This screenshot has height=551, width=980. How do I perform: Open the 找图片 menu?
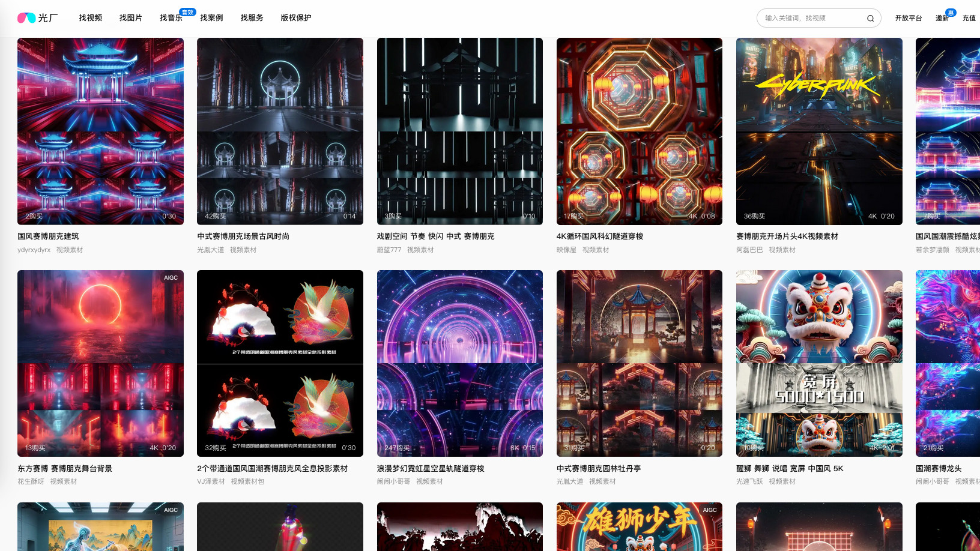click(x=131, y=18)
